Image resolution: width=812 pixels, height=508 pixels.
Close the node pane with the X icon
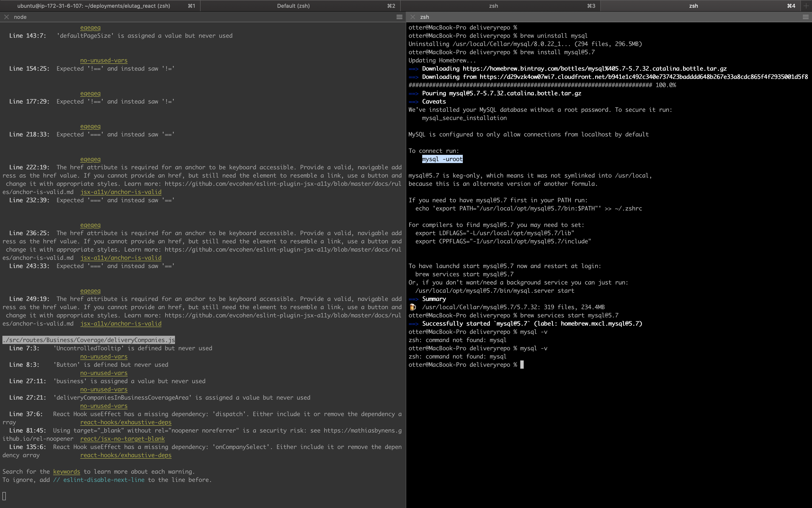tap(6, 17)
